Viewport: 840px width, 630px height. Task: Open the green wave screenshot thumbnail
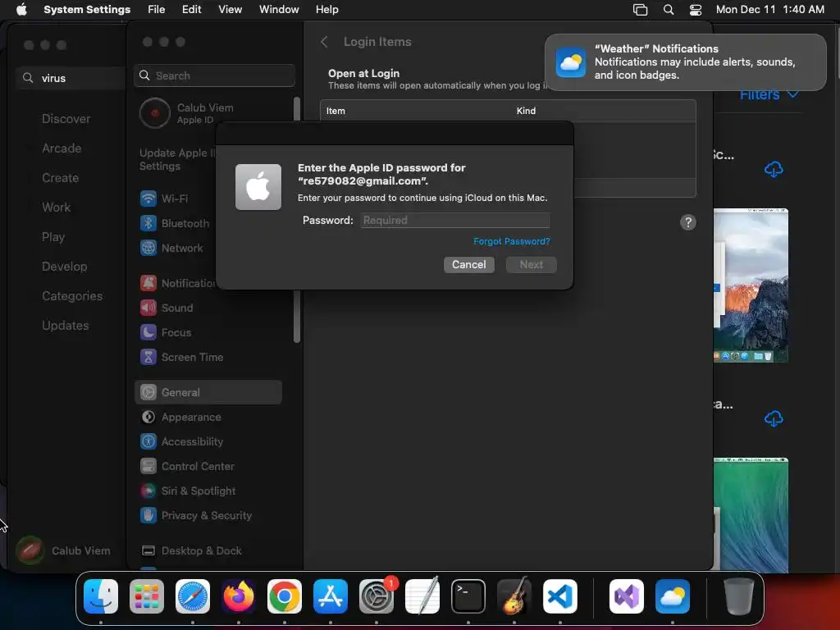coord(751,515)
